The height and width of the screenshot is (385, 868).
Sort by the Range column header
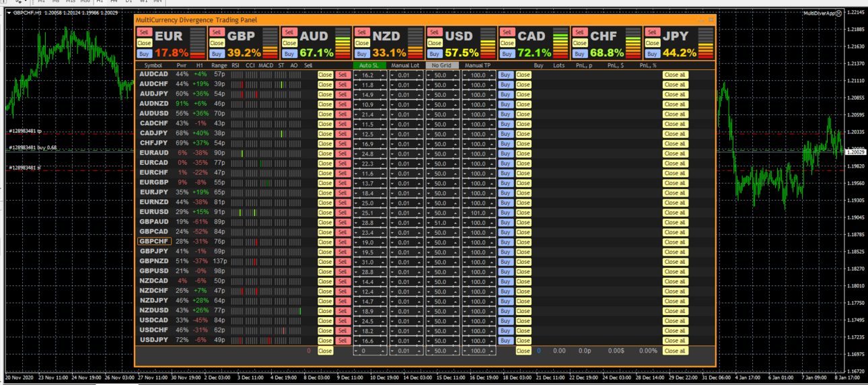click(219, 65)
